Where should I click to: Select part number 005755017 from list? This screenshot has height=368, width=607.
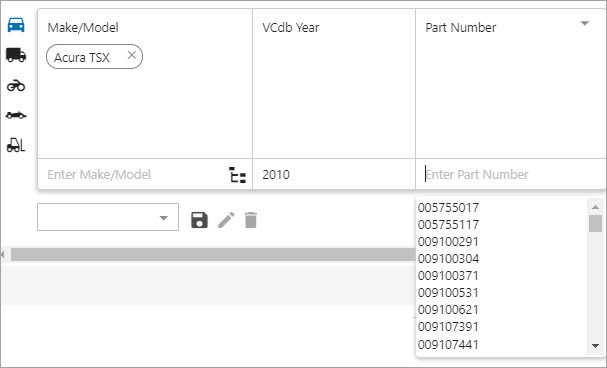(x=448, y=208)
